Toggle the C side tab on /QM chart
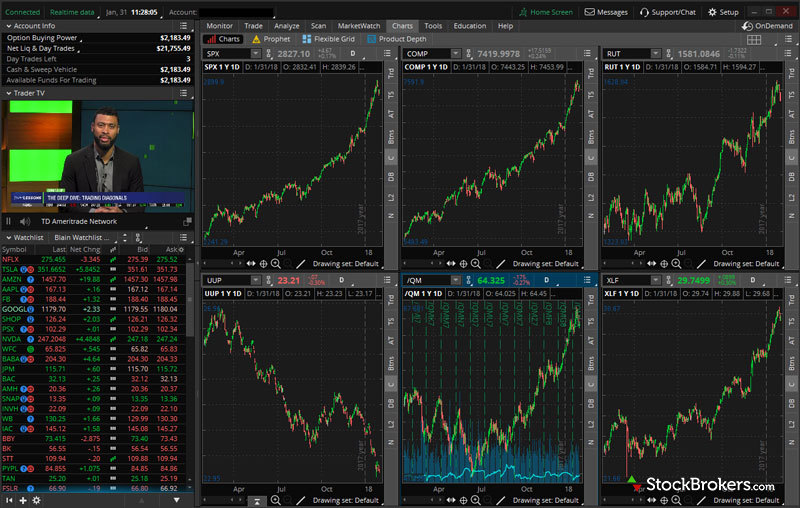The width and height of the screenshot is (800, 508). coord(591,385)
